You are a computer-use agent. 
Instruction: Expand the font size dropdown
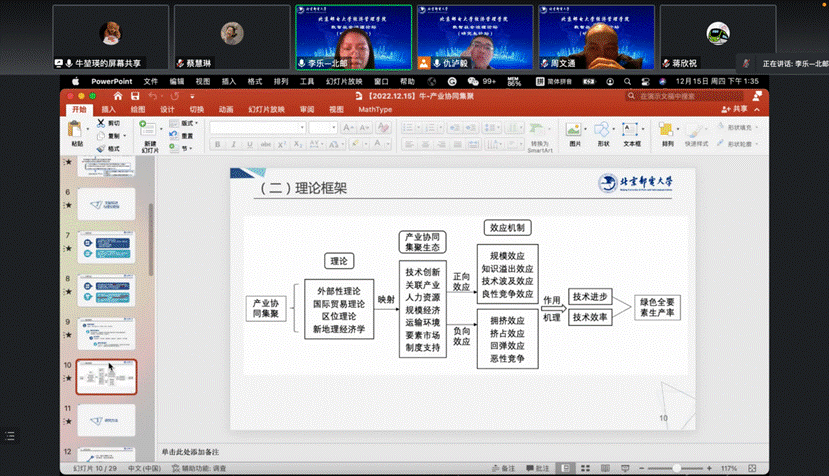[323, 127]
